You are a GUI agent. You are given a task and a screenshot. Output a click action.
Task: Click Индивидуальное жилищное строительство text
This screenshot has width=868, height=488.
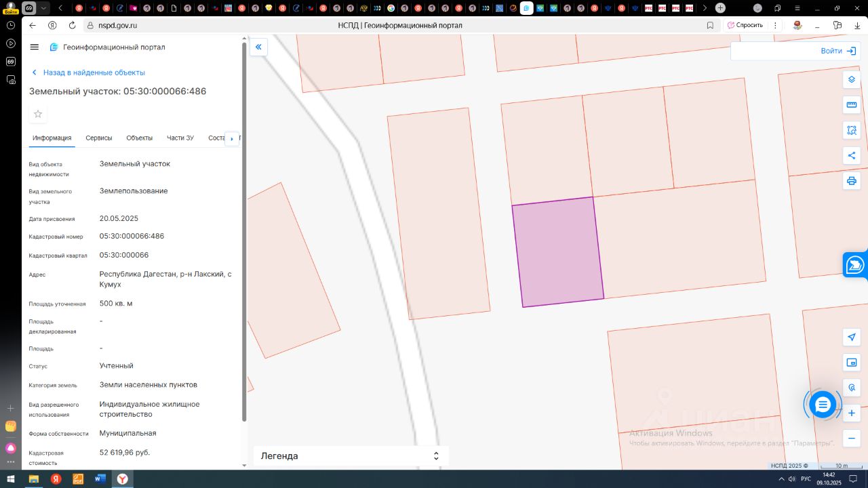(150, 409)
